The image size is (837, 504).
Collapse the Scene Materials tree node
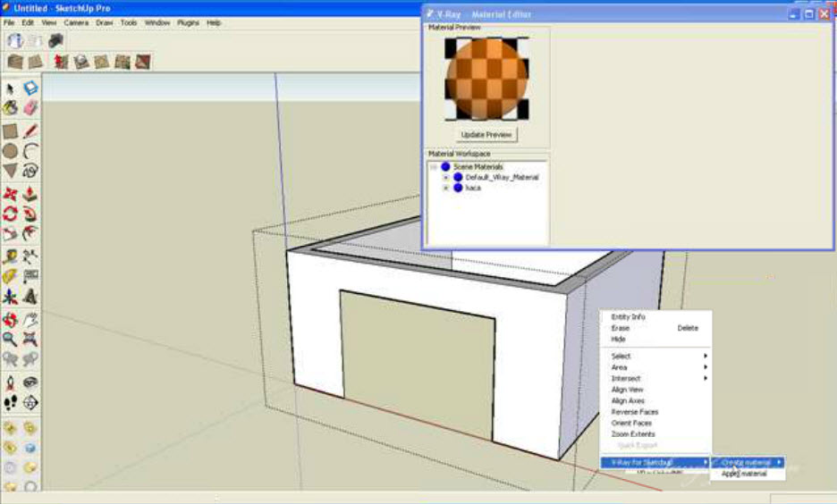click(434, 167)
